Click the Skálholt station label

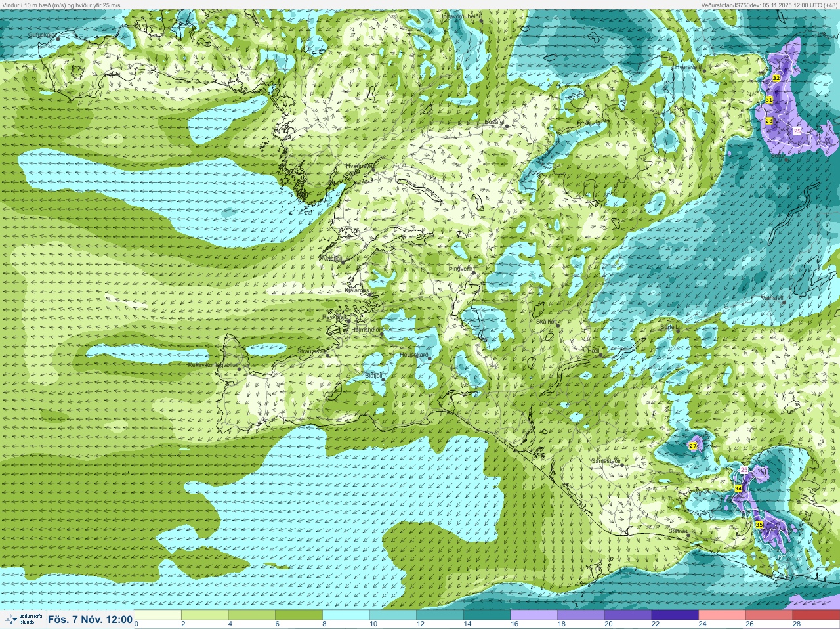(547, 321)
